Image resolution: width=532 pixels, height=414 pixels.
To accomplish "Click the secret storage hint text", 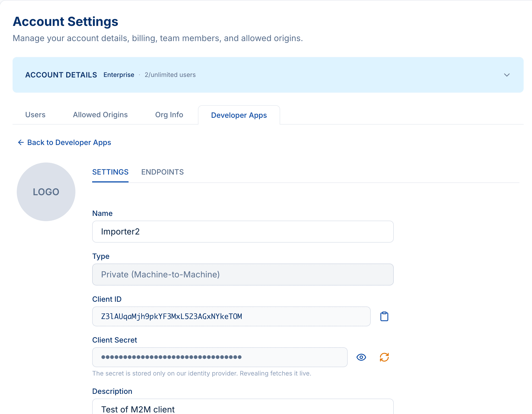I will (202, 373).
